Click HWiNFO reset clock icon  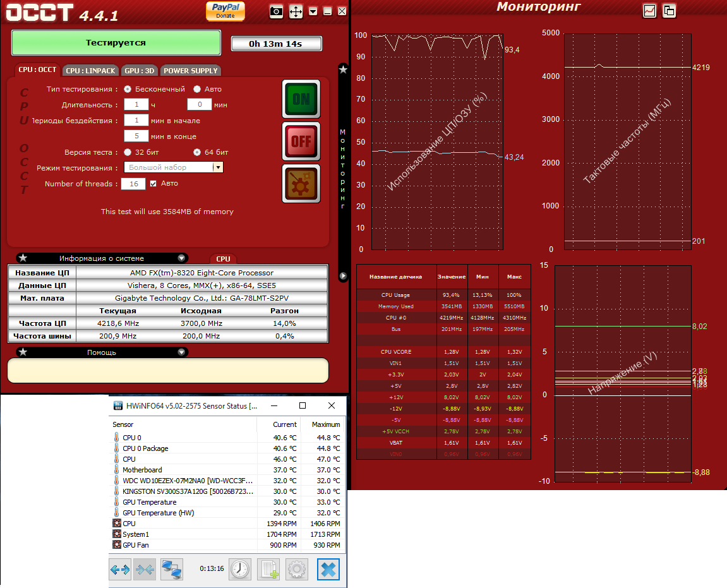coord(240,569)
